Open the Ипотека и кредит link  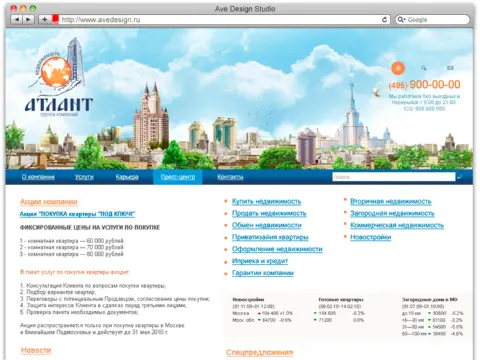[260, 261]
